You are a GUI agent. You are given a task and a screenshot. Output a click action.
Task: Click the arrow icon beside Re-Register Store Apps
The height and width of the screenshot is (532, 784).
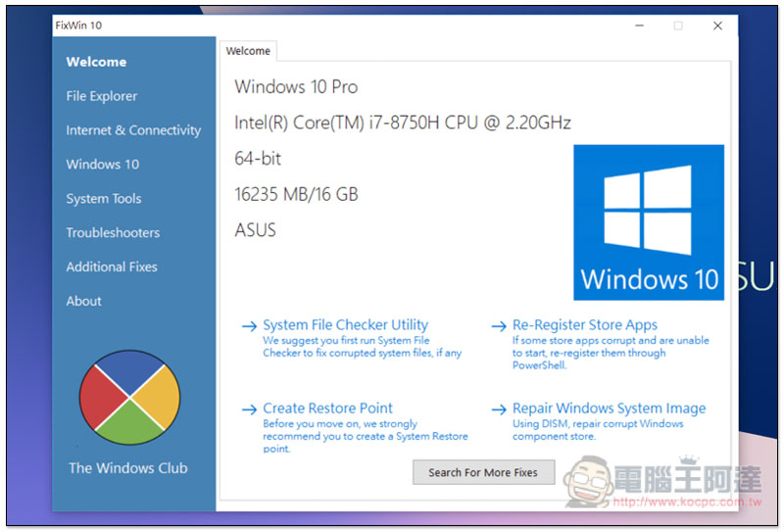tap(499, 326)
